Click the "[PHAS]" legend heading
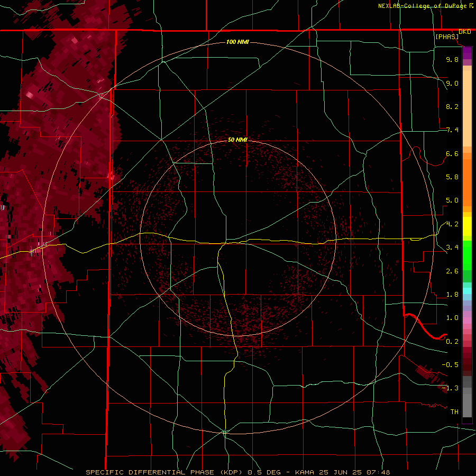 (447, 37)
